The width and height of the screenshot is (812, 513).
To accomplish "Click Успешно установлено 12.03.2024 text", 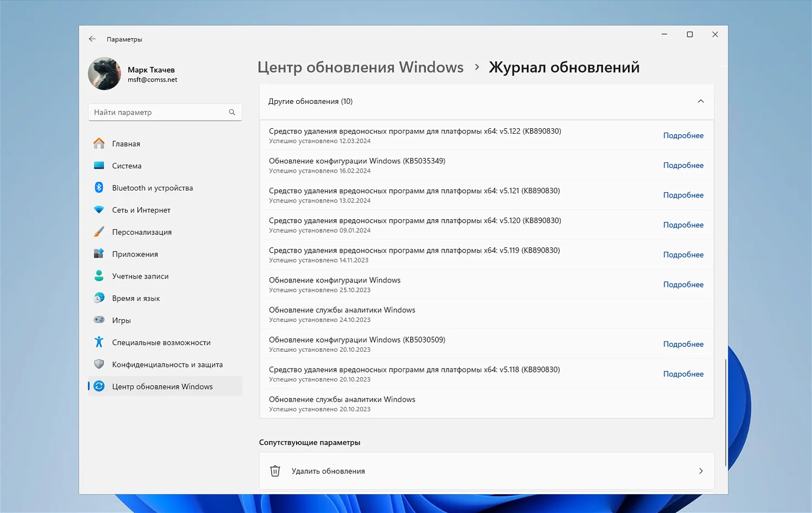I will click(x=320, y=141).
